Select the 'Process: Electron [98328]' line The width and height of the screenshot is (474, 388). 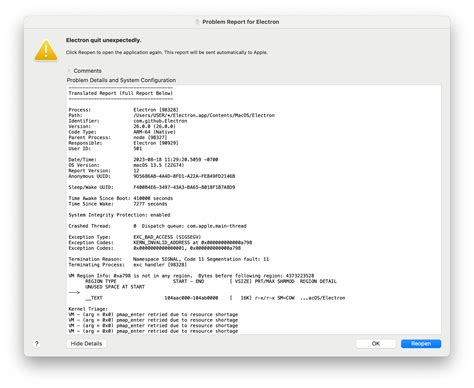click(123, 110)
